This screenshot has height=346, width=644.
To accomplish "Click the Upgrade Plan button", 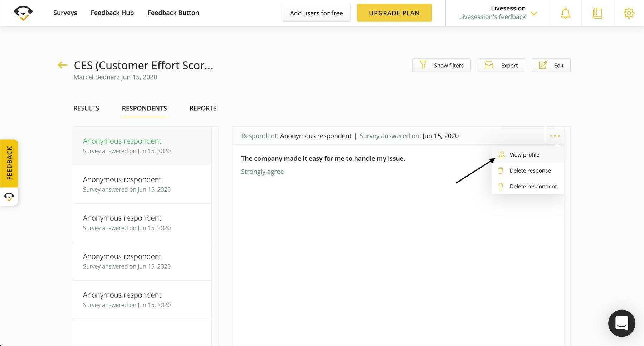I will [394, 13].
